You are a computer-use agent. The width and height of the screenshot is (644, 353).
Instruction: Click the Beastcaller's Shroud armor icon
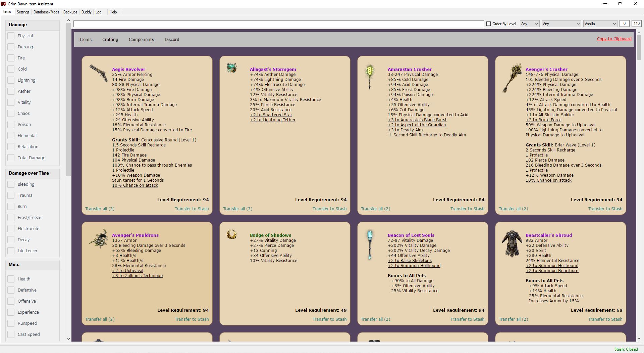tap(512, 244)
